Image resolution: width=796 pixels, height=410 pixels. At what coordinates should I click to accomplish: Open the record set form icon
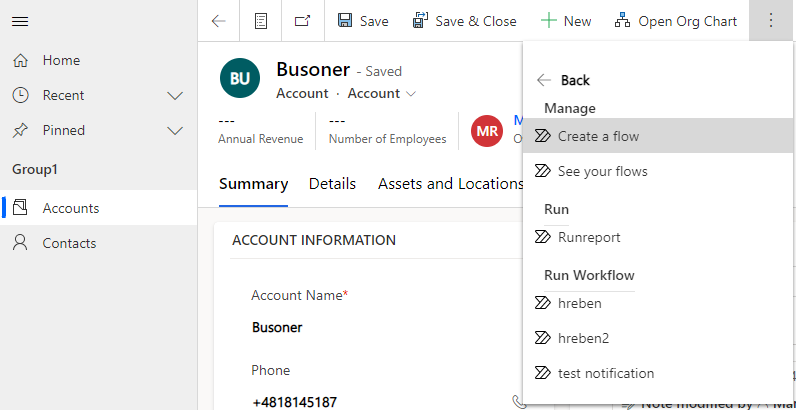(261, 21)
